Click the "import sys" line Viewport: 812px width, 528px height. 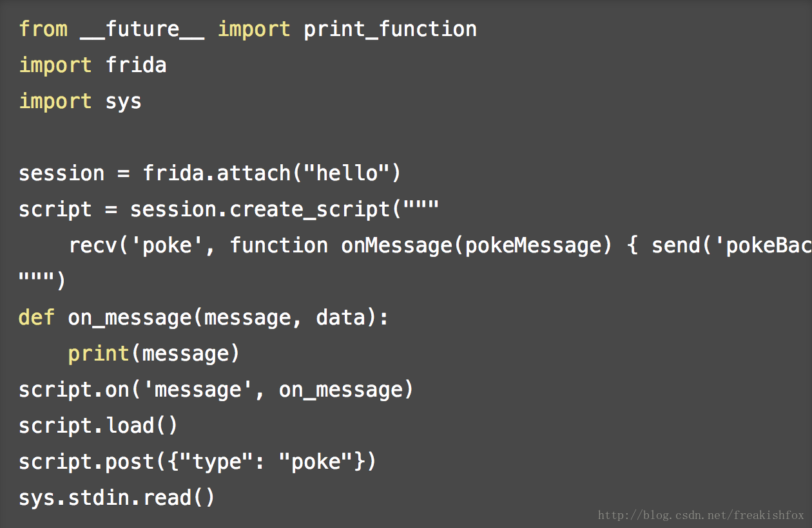(x=80, y=101)
